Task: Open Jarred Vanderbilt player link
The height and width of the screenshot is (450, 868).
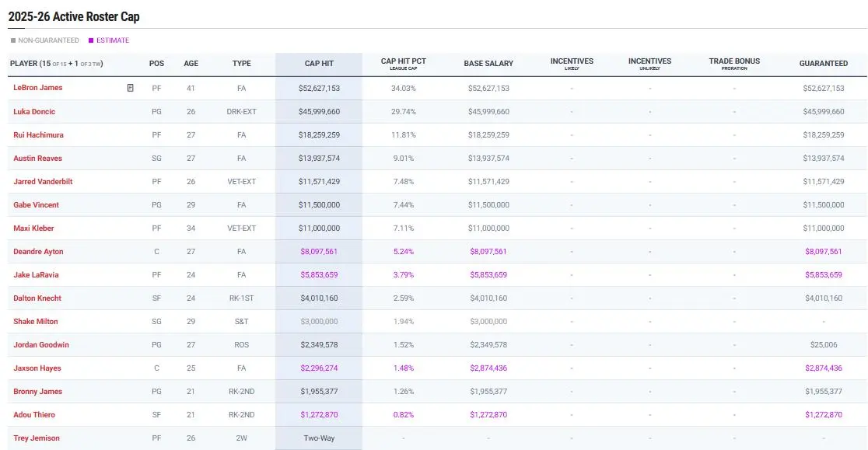Action: coord(43,181)
